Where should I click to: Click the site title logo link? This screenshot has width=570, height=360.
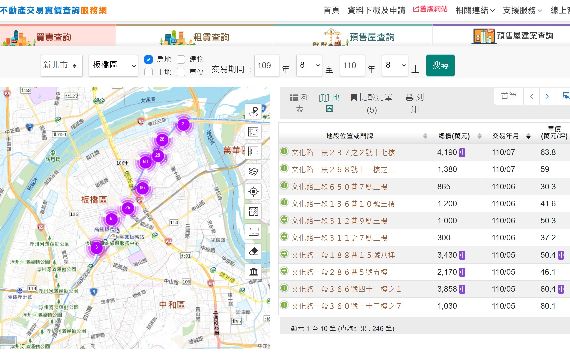point(53,10)
